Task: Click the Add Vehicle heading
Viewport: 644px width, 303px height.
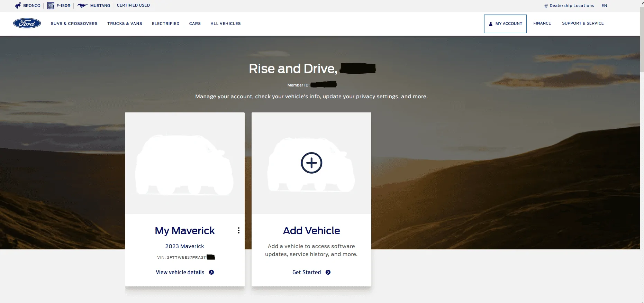Action: click(311, 231)
